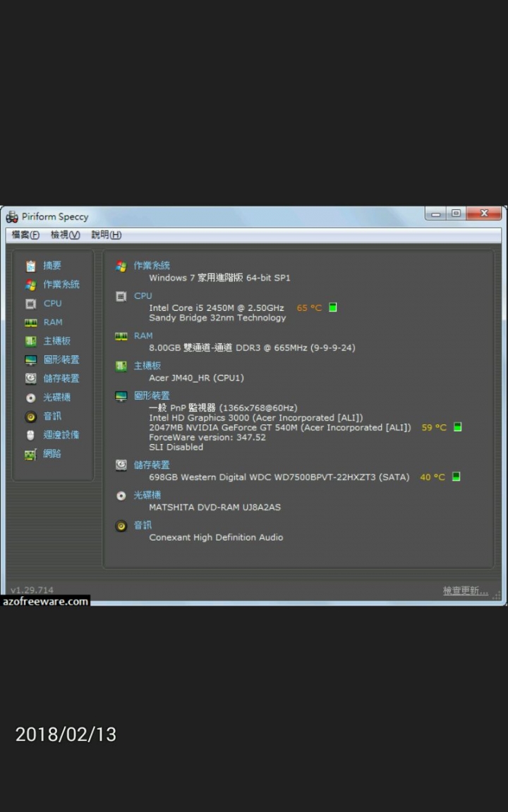Click the 網路 network card sidebar icon
The image size is (508, 812).
(x=30, y=454)
